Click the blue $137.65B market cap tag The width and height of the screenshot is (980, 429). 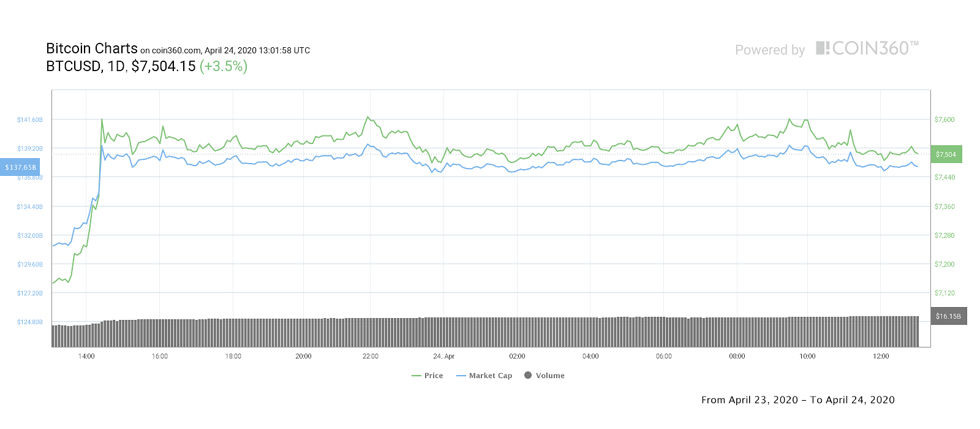[20, 167]
